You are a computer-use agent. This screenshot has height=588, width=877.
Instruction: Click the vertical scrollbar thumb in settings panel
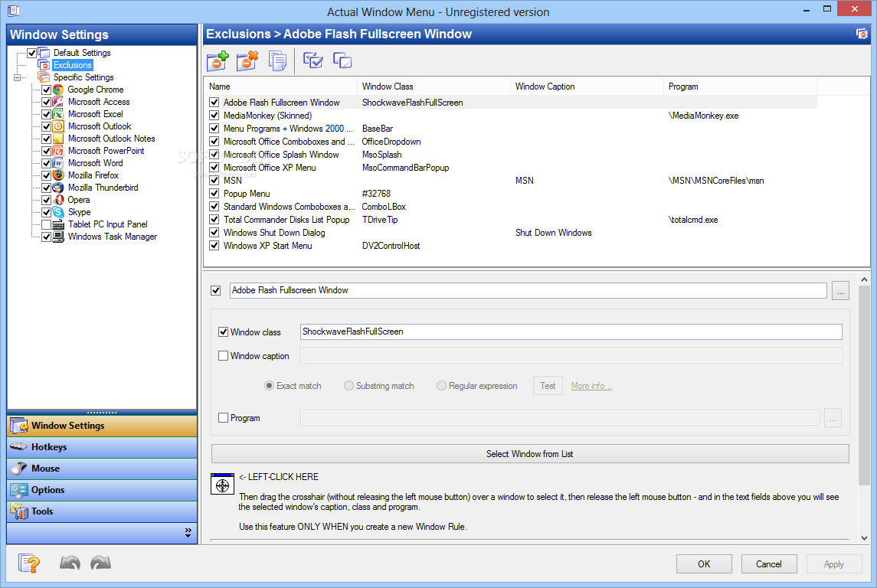pyautogui.click(x=864, y=386)
